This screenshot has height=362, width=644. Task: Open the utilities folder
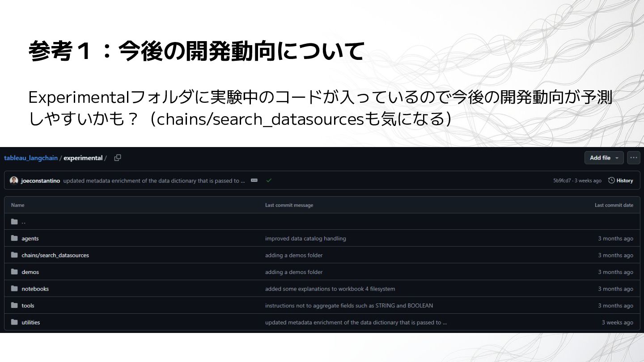(x=30, y=322)
